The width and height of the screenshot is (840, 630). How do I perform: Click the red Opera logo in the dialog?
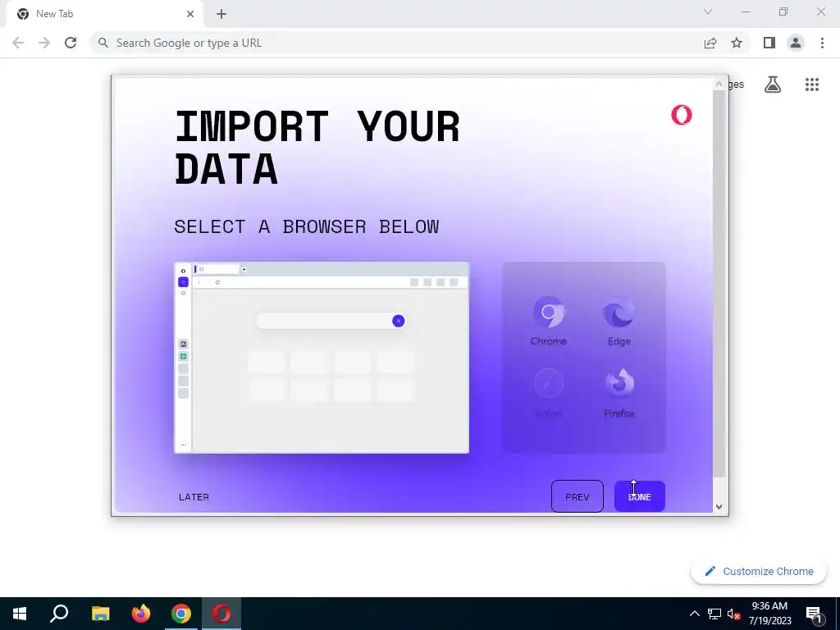pyautogui.click(x=682, y=115)
